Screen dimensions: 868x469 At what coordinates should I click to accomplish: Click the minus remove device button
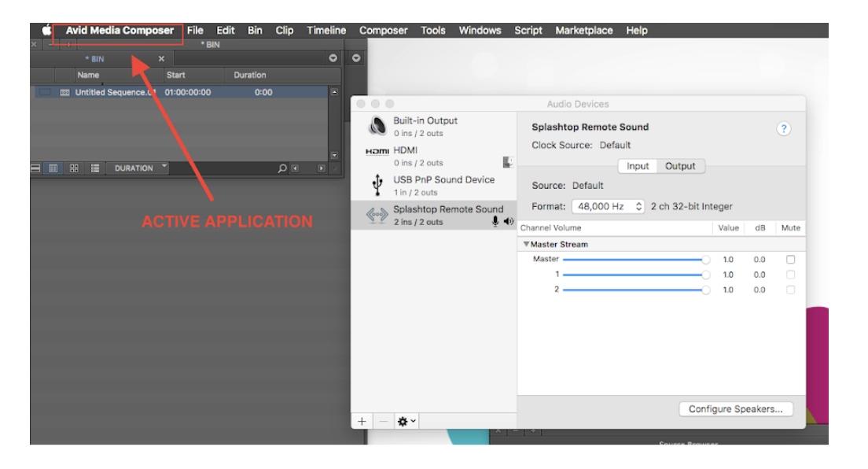383,421
